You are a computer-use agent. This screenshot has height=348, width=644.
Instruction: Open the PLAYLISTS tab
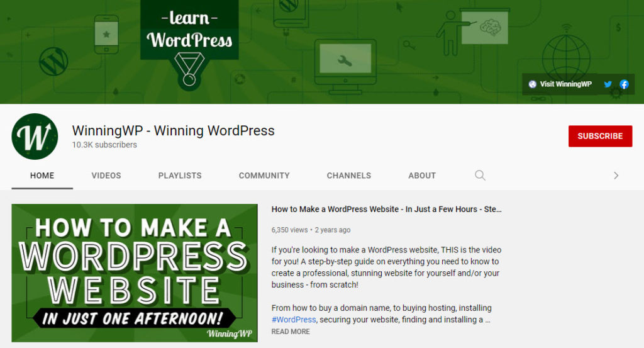click(x=180, y=176)
